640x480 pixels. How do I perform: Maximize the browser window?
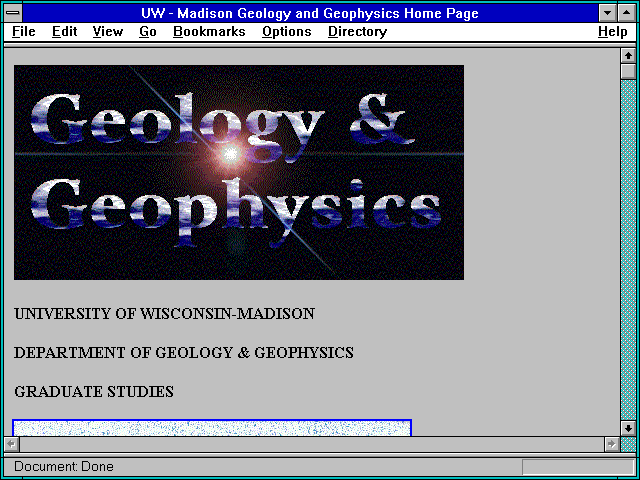[x=627, y=13]
